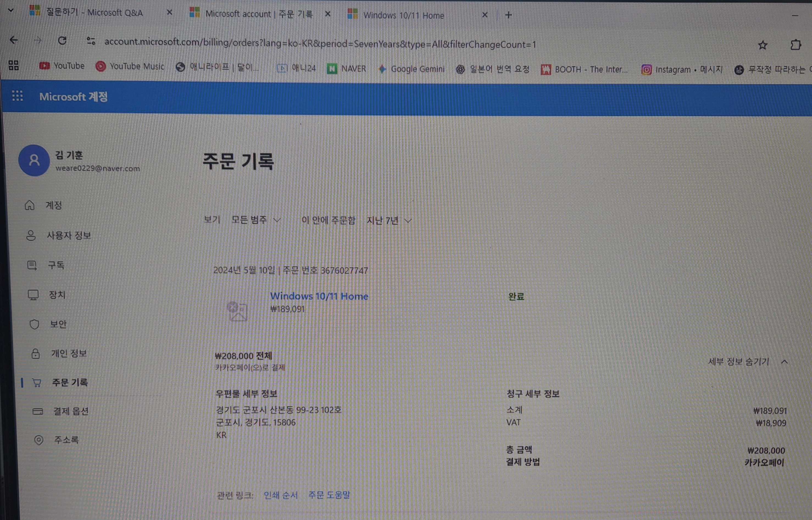The height and width of the screenshot is (520, 812).
Task: Open the 애니24 bookmark
Action: [296, 68]
